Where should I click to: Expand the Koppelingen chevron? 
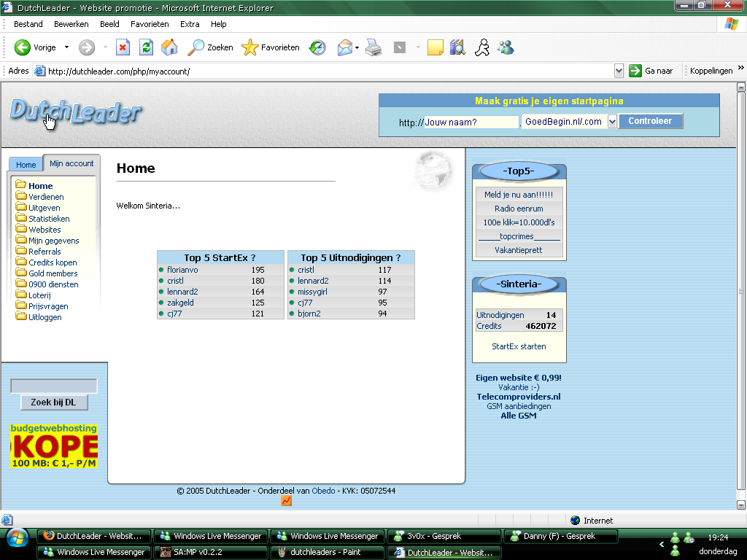point(741,68)
